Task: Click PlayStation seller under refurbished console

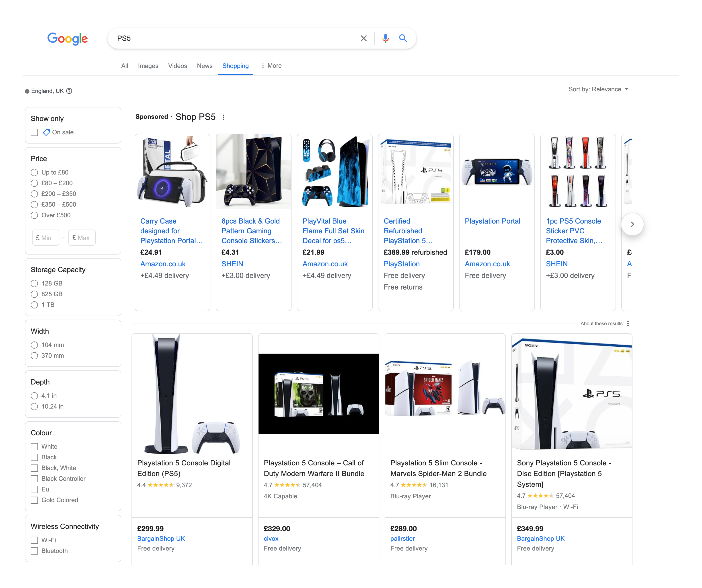Action: pyautogui.click(x=402, y=264)
